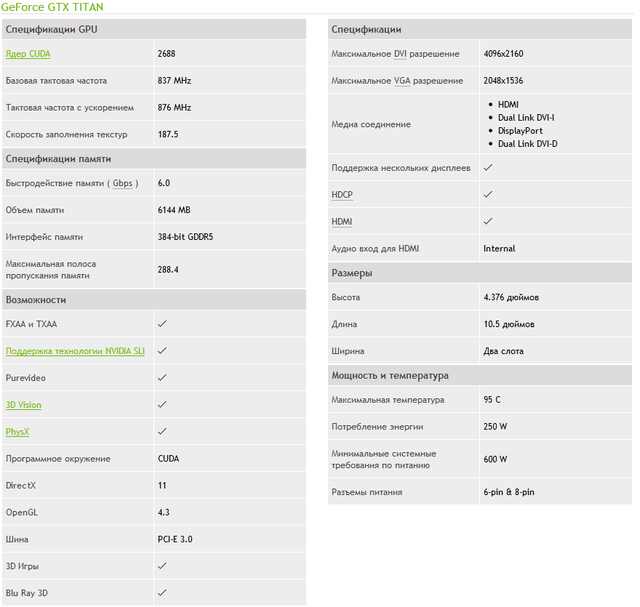This screenshot has height=607, width=640.
Task: Click the Dual Link DVI-I list item
Action: (x=526, y=118)
